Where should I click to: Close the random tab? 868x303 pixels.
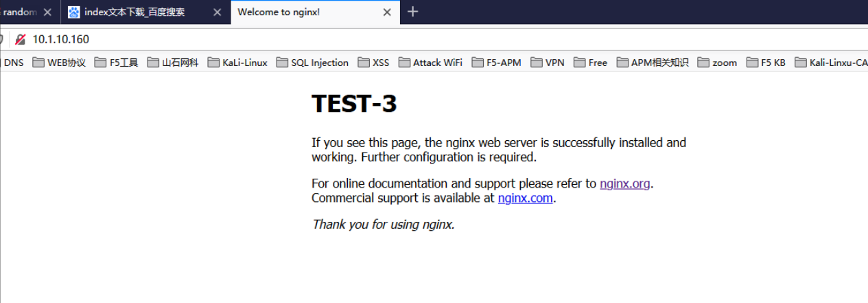coord(48,12)
